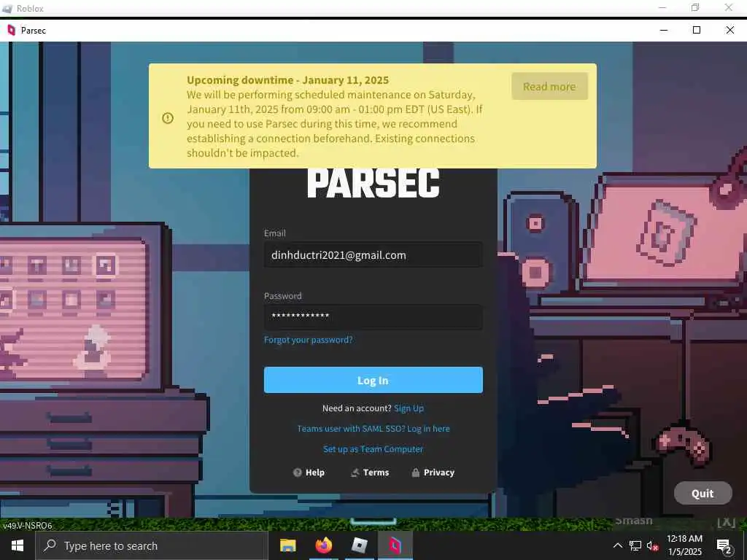Select Set up as Team Computer

click(373, 449)
